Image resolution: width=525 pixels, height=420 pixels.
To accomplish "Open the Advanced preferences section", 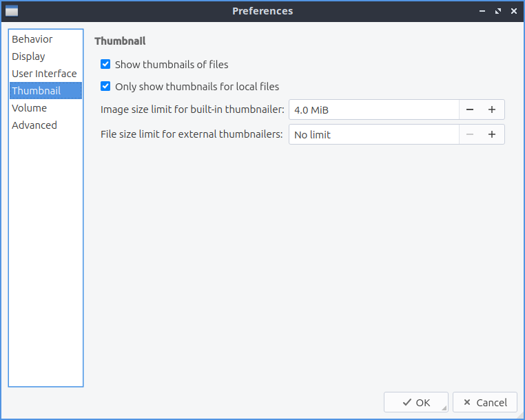I will 34,125.
